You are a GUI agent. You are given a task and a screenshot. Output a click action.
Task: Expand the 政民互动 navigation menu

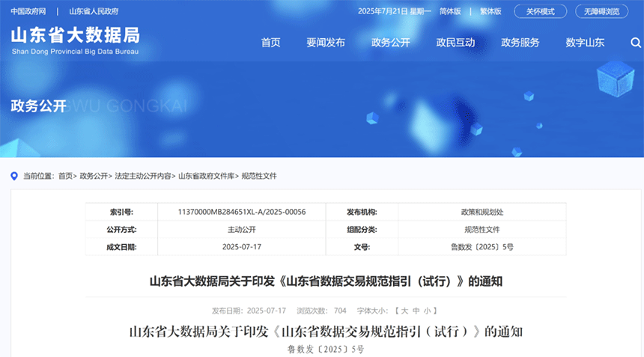pos(455,43)
